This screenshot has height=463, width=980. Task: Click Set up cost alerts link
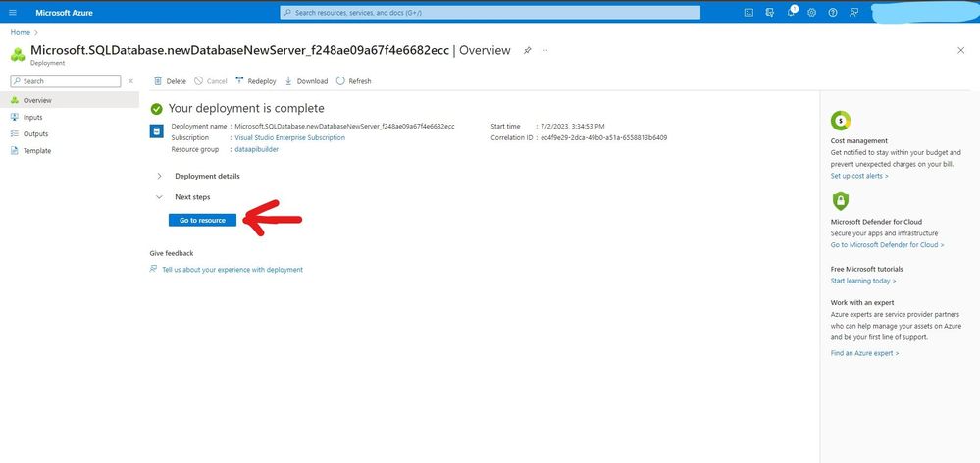pos(859,177)
